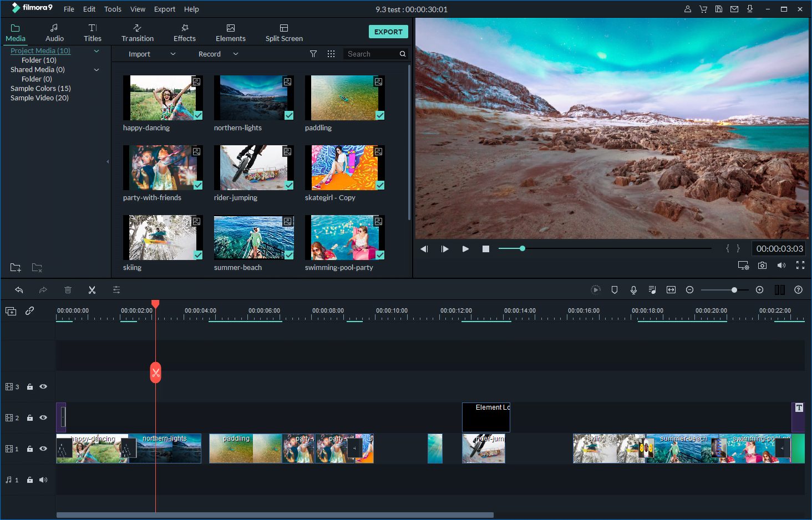Image resolution: width=812 pixels, height=520 pixels.
Task: Select the Split tool scissors icon
Action: coord(92,289)
